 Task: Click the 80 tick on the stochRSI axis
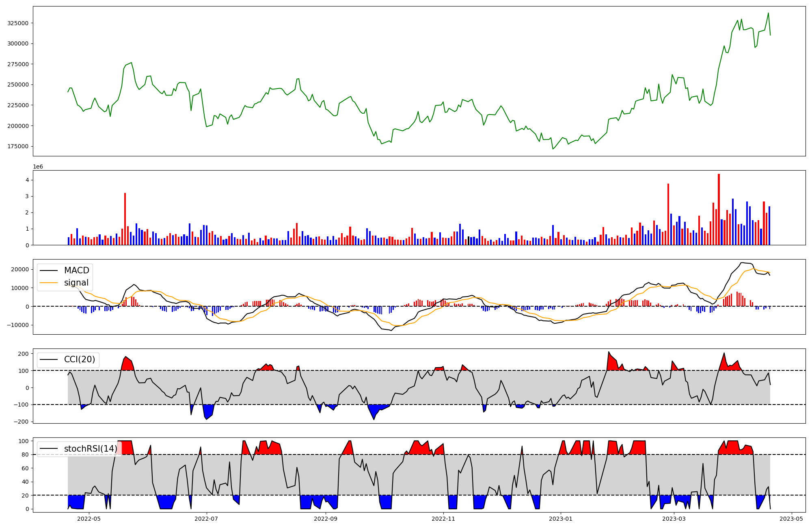coord(25,454)
